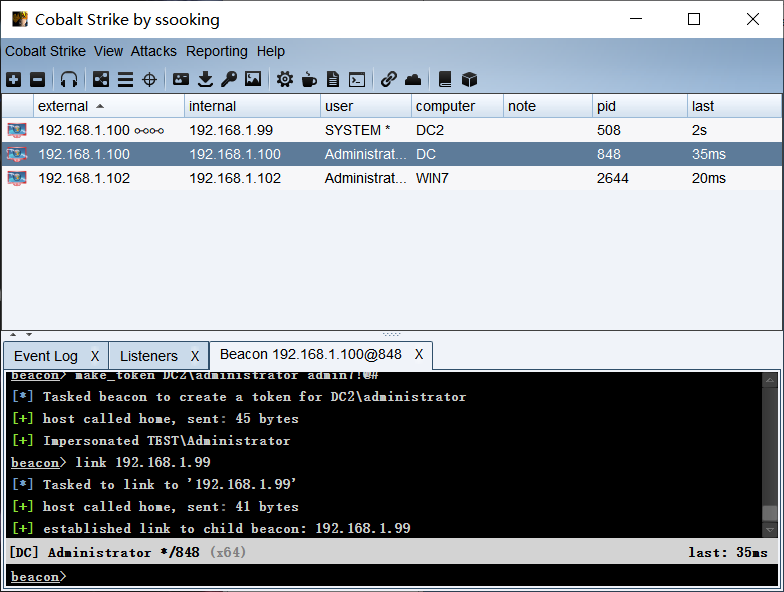Select the DC2 session's computer icon

pos(17,130)
